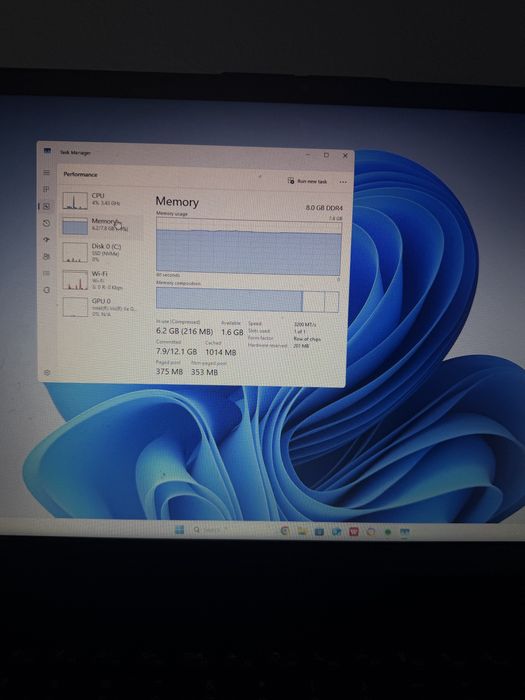Minimize the Task Manager window
Screen dimensions: 525x700
click(308, 154)
